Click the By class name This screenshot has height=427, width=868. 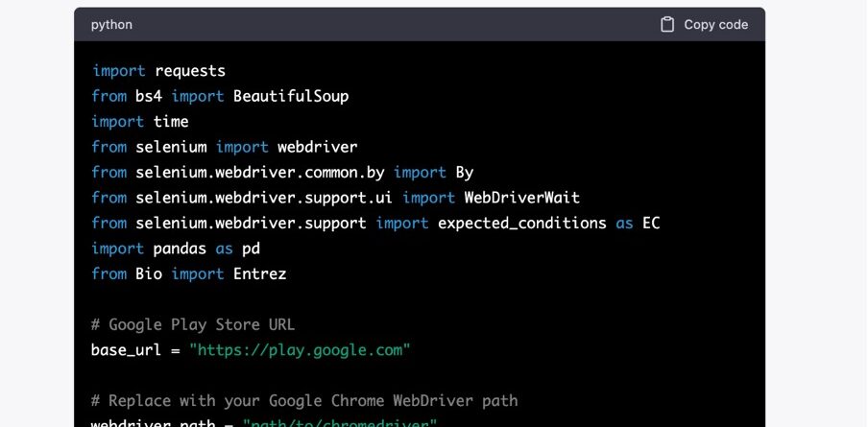coord(465,173)
